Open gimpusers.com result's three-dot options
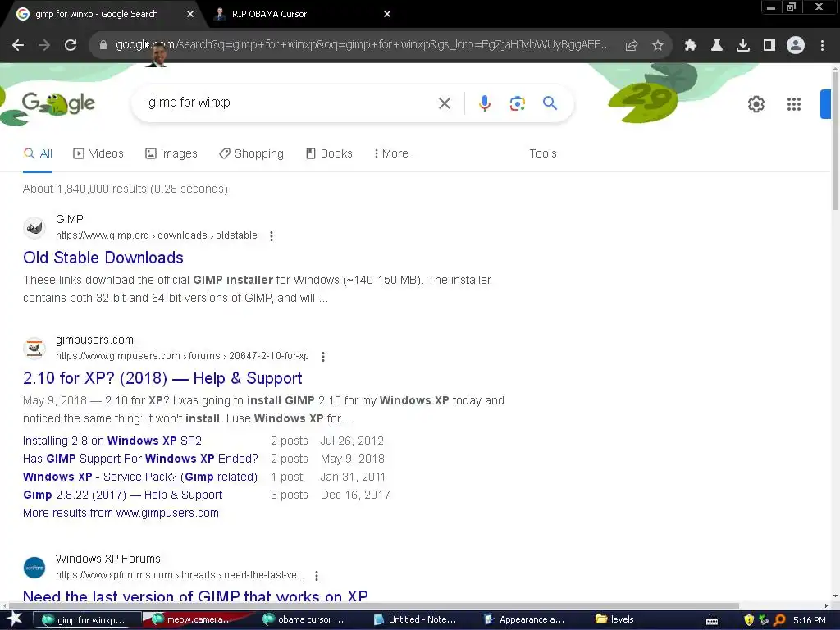 pyautogui.click(x=323, y=357)
